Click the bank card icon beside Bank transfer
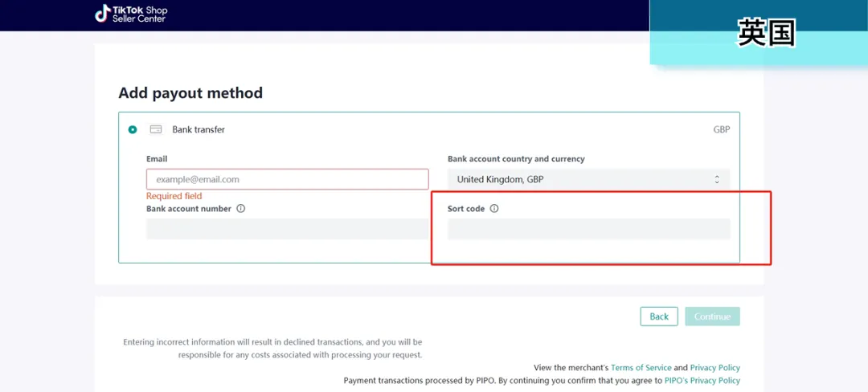Screen dimensions: 868x392 156,129
